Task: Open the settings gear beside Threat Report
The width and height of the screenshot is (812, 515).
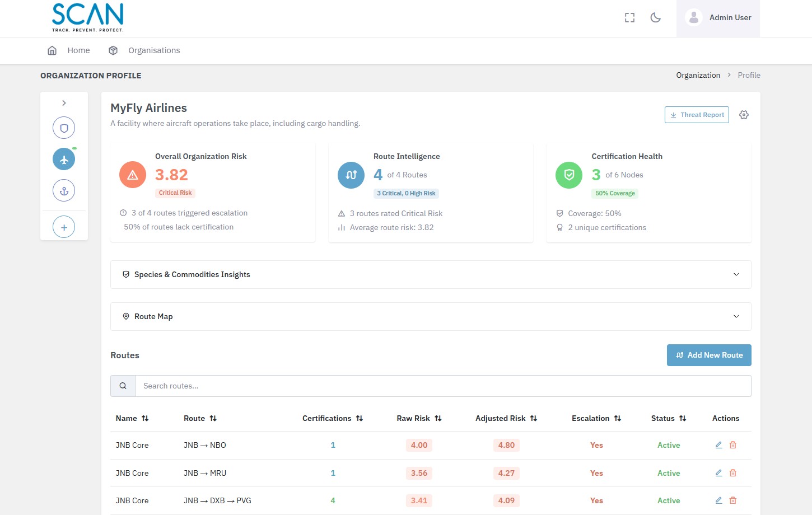Action: (x=744, y=114)
